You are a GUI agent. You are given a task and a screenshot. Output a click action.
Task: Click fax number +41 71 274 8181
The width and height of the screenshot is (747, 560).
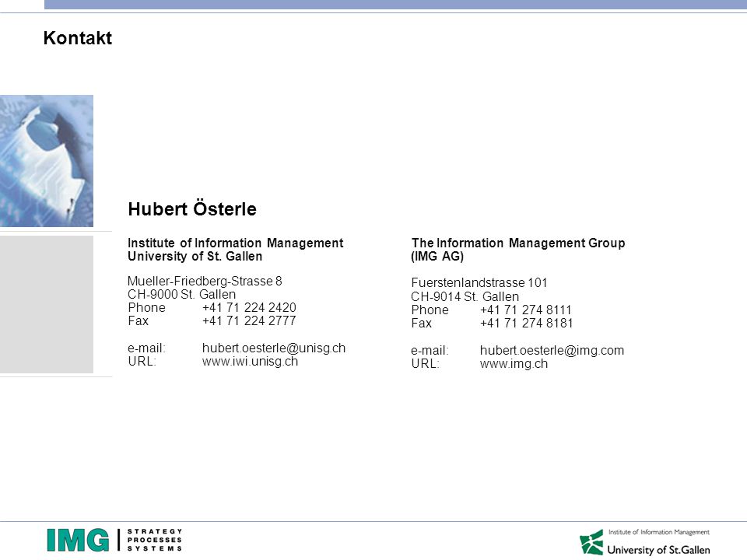527,324
